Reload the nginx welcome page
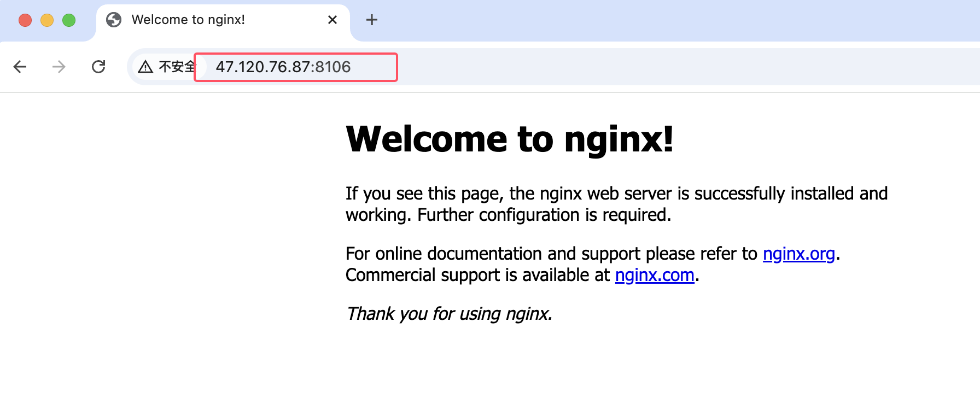The image size is (980, 398). click(x=98, y=67)
